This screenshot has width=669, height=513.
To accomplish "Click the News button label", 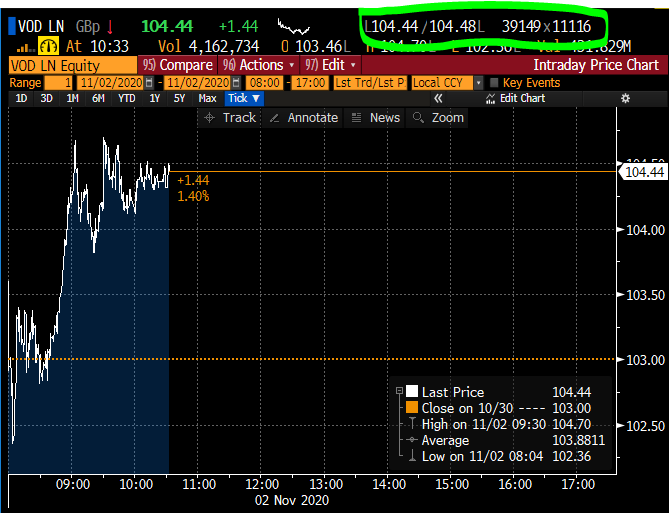I will tap(385, 118).
